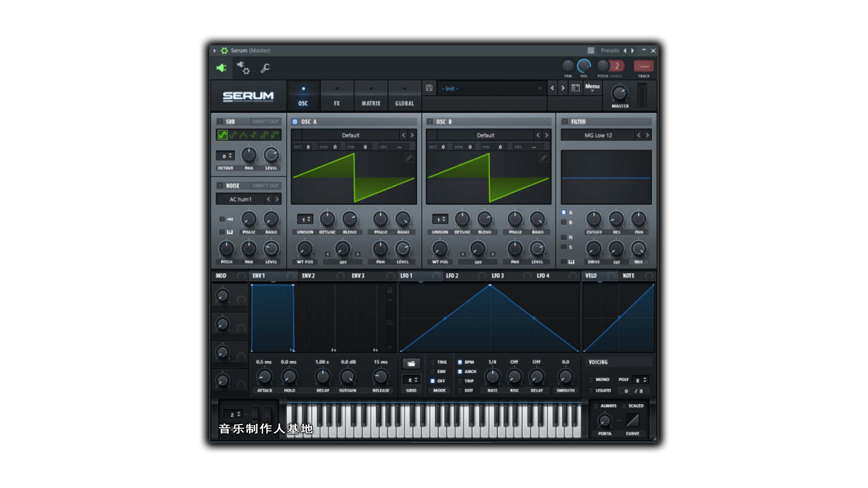Click the poly voice count field
The width and height of the screenshot is (868, 488).
[640, 380]
